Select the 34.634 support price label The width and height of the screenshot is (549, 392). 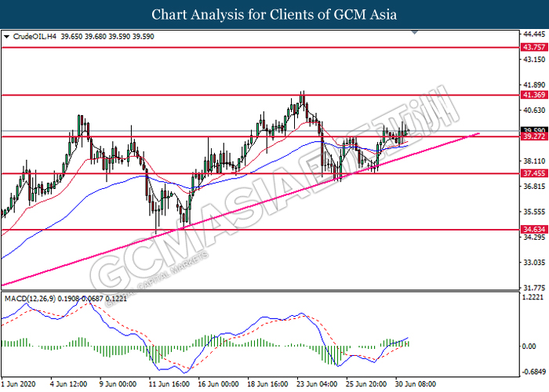[x=534, y=229]
